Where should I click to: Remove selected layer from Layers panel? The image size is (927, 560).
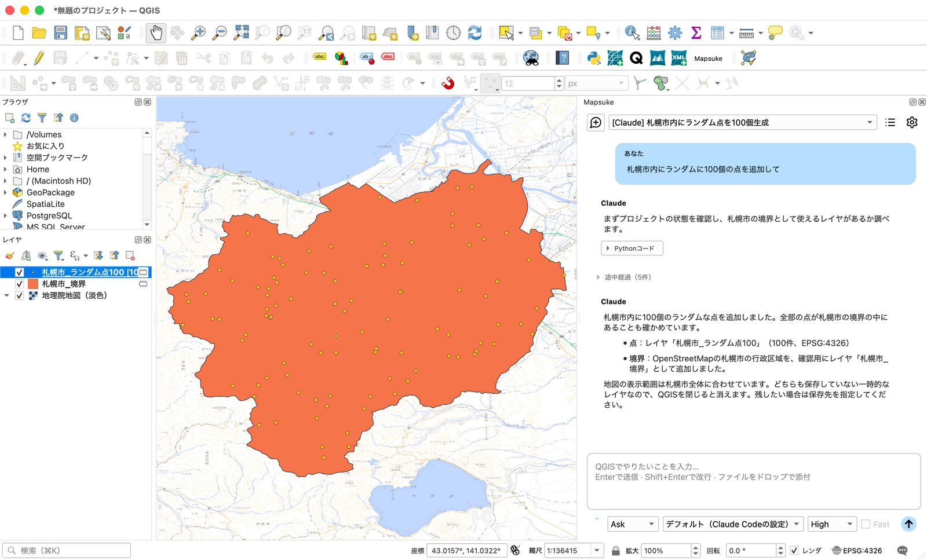coord(130,255)
